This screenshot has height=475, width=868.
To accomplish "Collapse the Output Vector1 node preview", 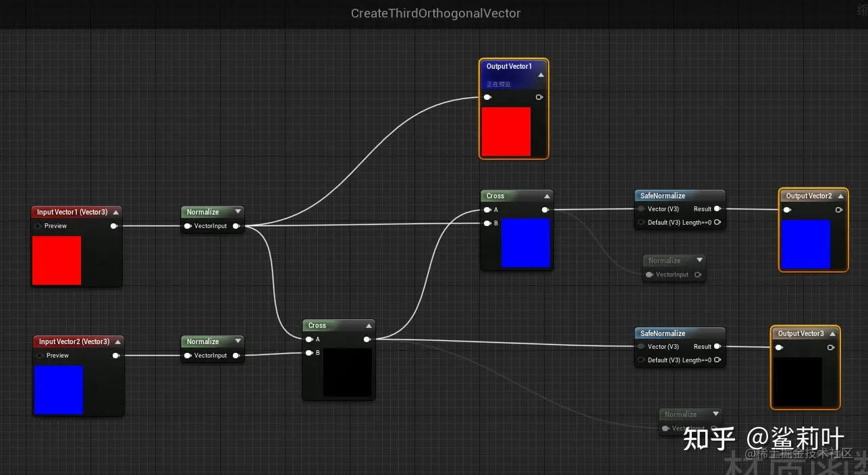I will point(541,75).
